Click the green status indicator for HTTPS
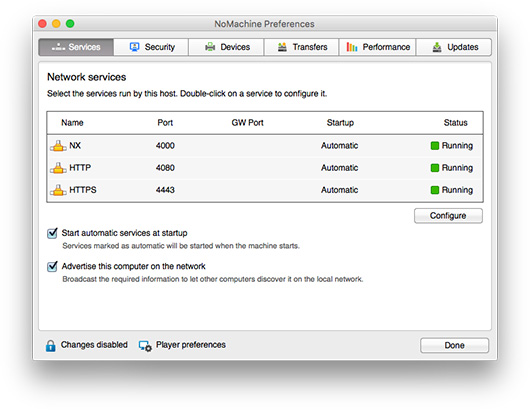This screenshot has width=530, height=410. [x=435, y=190]
